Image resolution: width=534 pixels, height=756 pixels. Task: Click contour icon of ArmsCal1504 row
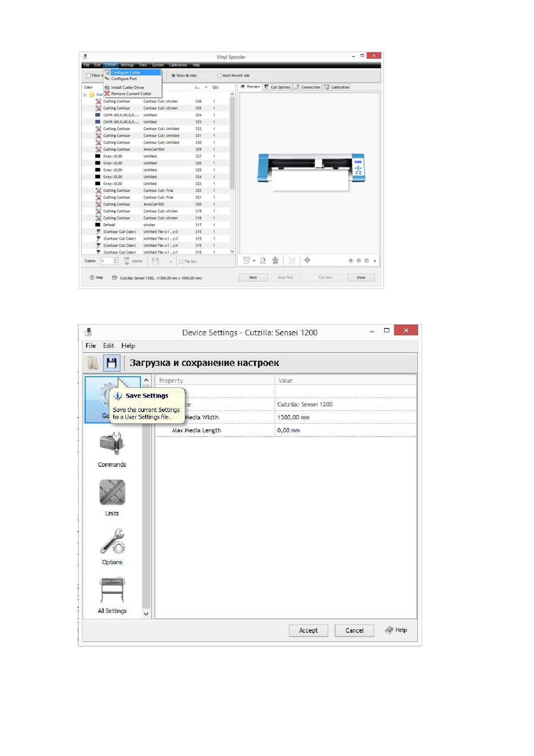tap(99, 150)
